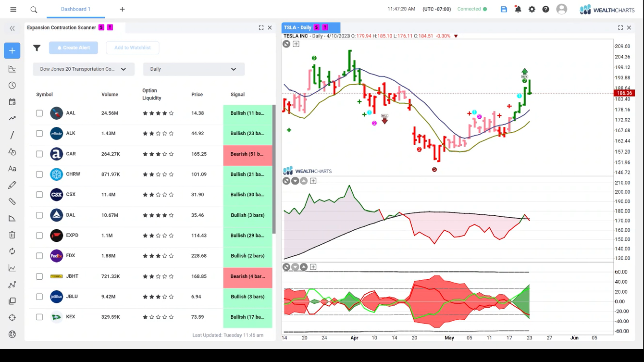Collapse the left sidebar with double chevrons

click(12, 28)
